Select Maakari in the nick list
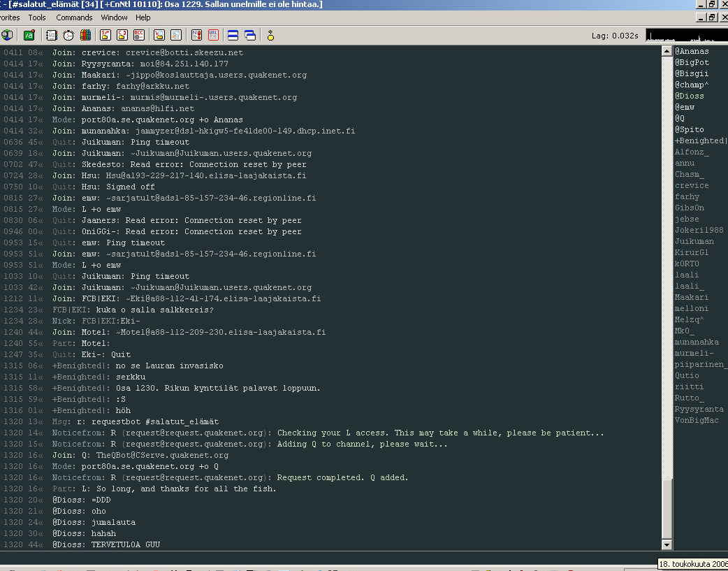Image resolution: width=728 pixels, height=571 pixels. pos(692,297)
